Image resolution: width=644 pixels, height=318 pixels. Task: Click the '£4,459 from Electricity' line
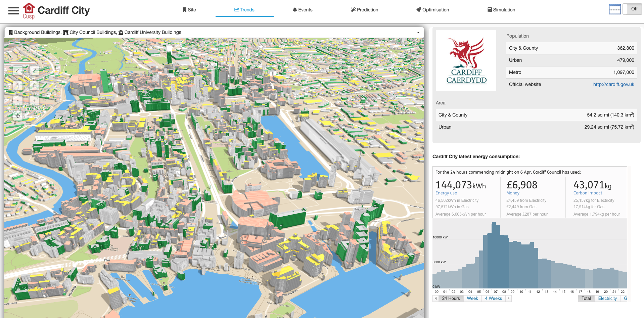[526, 200]
